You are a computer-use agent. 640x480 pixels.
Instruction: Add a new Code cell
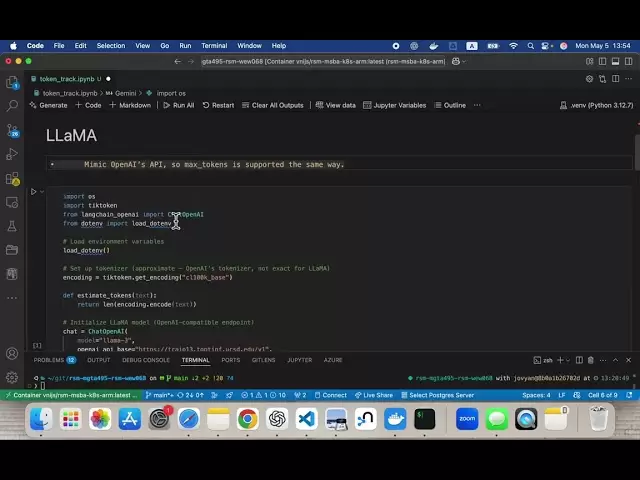(x=88, y=105)
